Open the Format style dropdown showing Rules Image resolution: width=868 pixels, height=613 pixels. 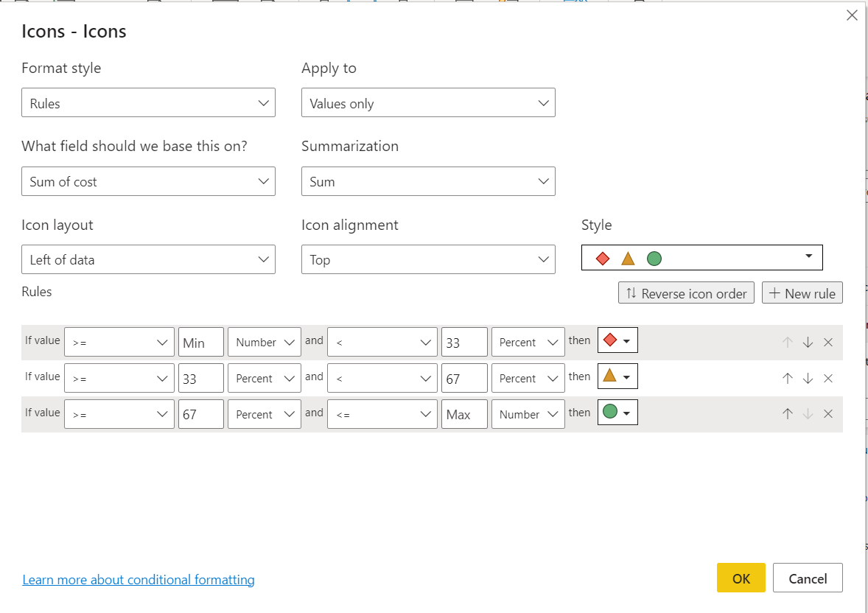(148, 102)
